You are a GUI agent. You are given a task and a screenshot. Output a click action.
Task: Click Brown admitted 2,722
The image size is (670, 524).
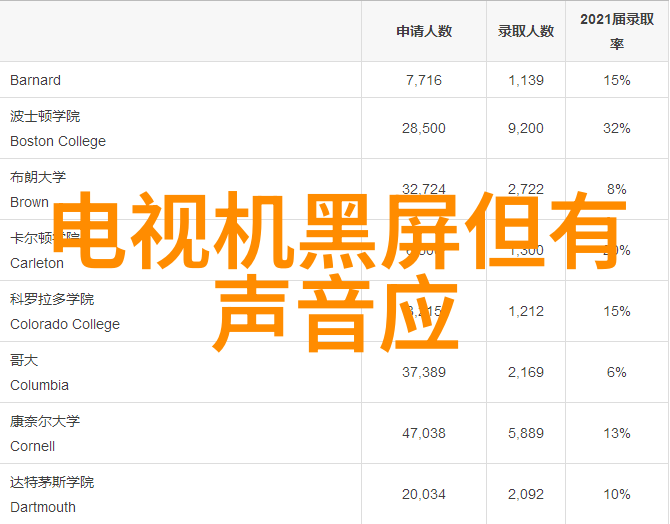tap(526, 188)
